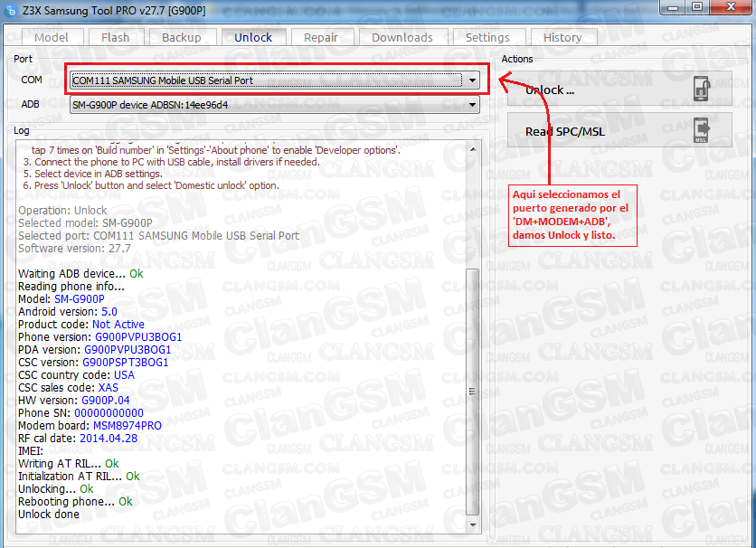The image size is (756, 548).
Task: Click log step 'Select device in ADB settings'
Action: 92,174
